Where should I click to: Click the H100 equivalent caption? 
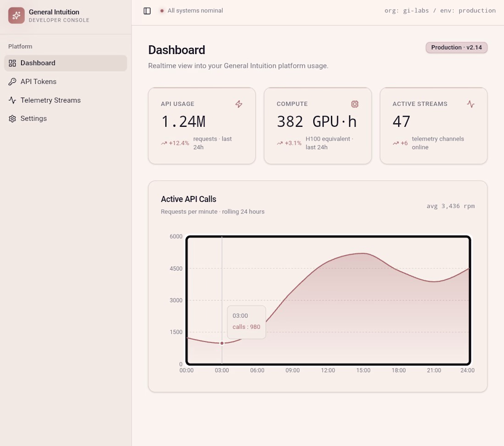(x=329, y=143)
